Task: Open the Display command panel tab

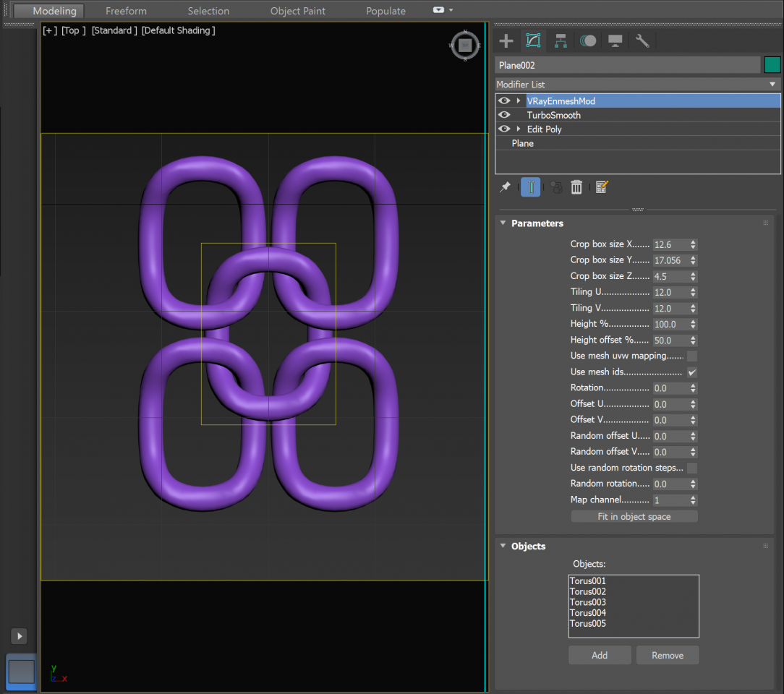Action: 615,40
